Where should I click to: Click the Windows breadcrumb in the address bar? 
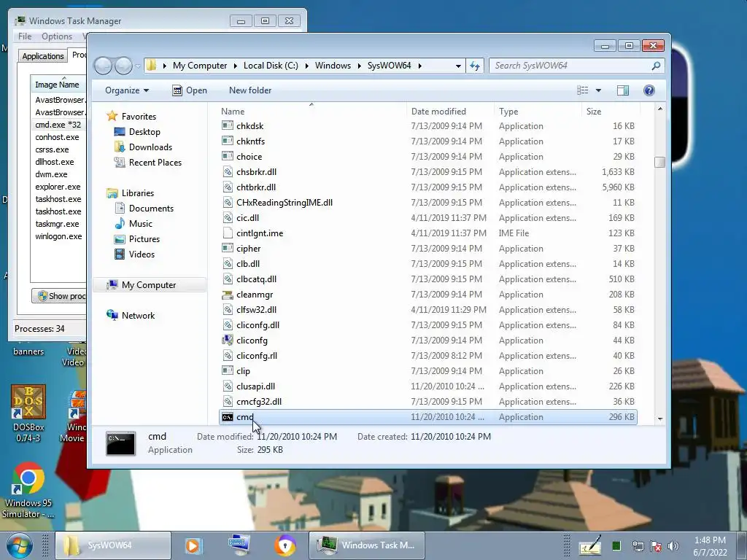pyautogui.click(x=333, y=66)
